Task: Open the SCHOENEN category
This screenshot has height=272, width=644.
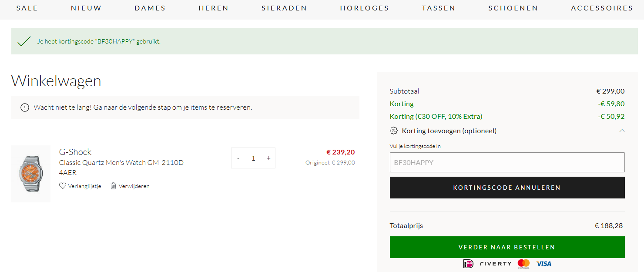Action: click(513, 8)
